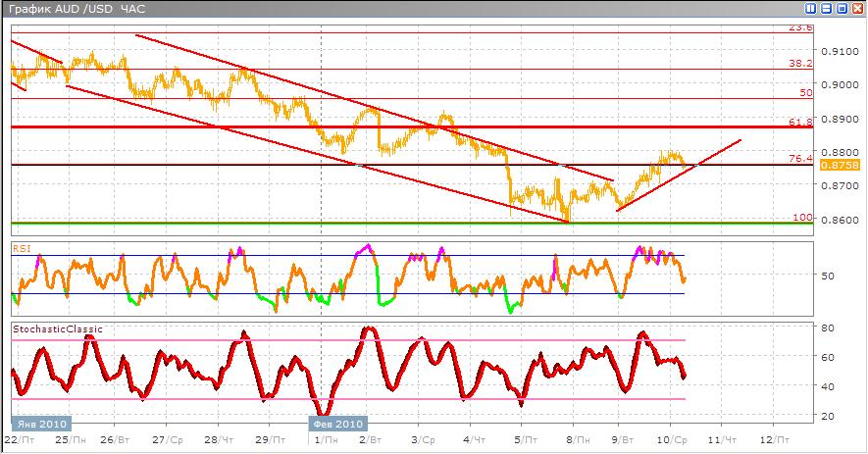This screenshot has height=454, width=868.
Task: Click the horizontal split window icon
Action: (825, 7)
